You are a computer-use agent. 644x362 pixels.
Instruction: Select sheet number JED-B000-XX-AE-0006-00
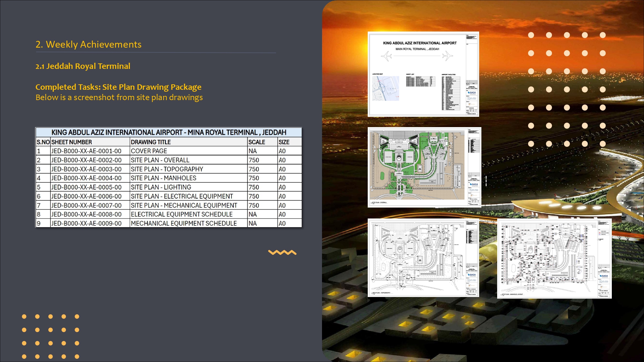coord(90,196)
